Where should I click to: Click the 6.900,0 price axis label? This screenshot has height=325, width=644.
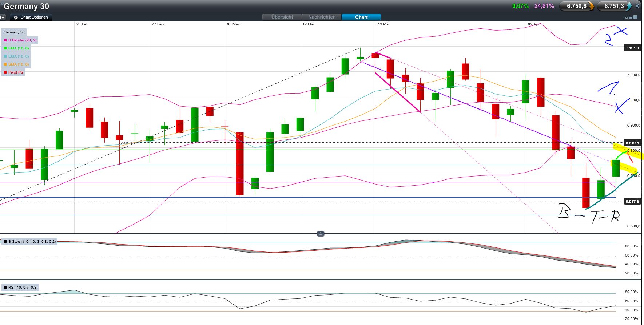tap(633, 126)
